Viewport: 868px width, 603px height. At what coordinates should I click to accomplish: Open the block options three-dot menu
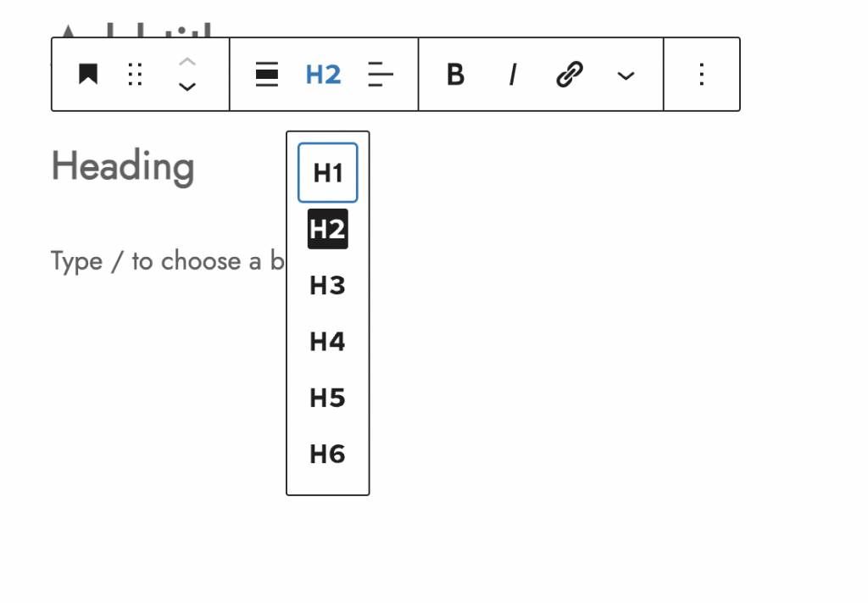pyautogui.click(x=701, y=75)
